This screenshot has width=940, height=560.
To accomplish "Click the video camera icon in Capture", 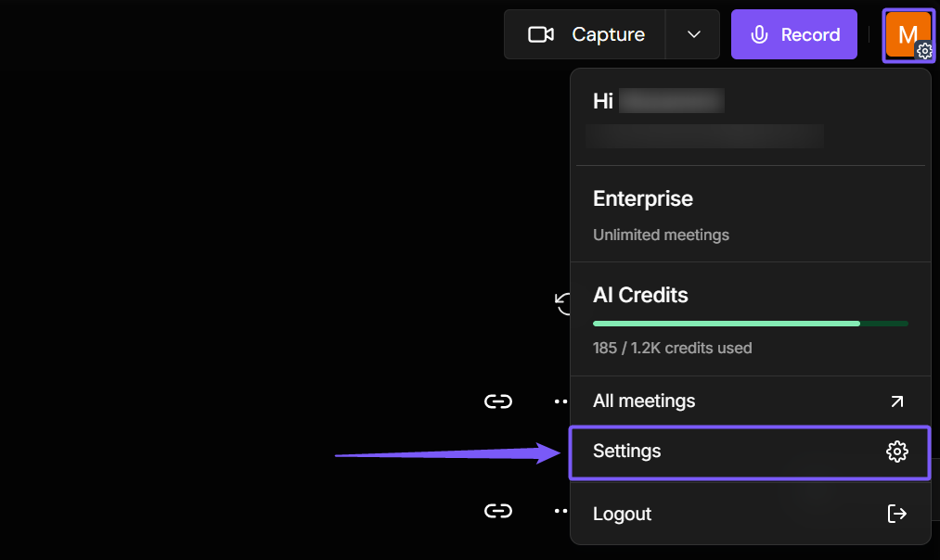I will coord(540,34).
